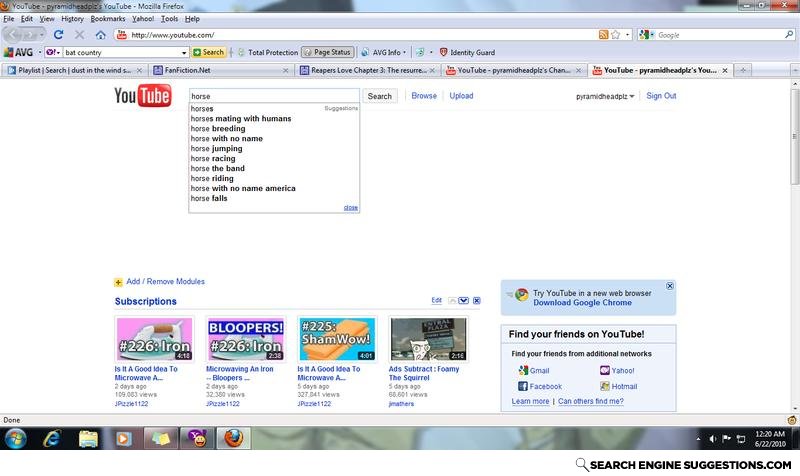The height and width of the screenshot is (476, 800).
Task: Click Download Google Chrome link
Action: click(x=582, y=303)
